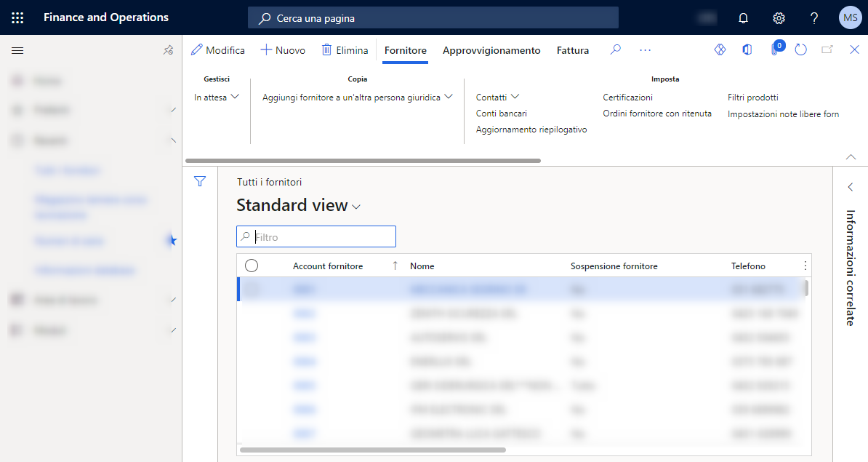
Task: Toggle the left navigation hamburger menu
Action: 17,50
